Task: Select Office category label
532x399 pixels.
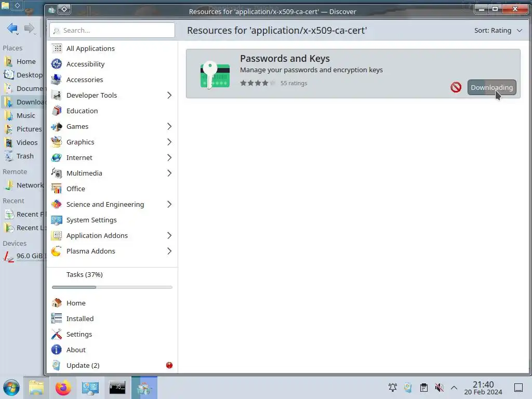Action: [x=76, y=189]
